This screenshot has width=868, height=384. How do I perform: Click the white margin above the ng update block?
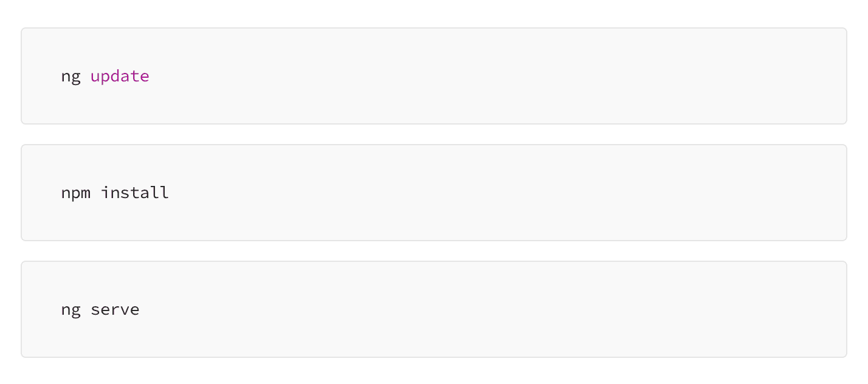click(x=434, y=13)
